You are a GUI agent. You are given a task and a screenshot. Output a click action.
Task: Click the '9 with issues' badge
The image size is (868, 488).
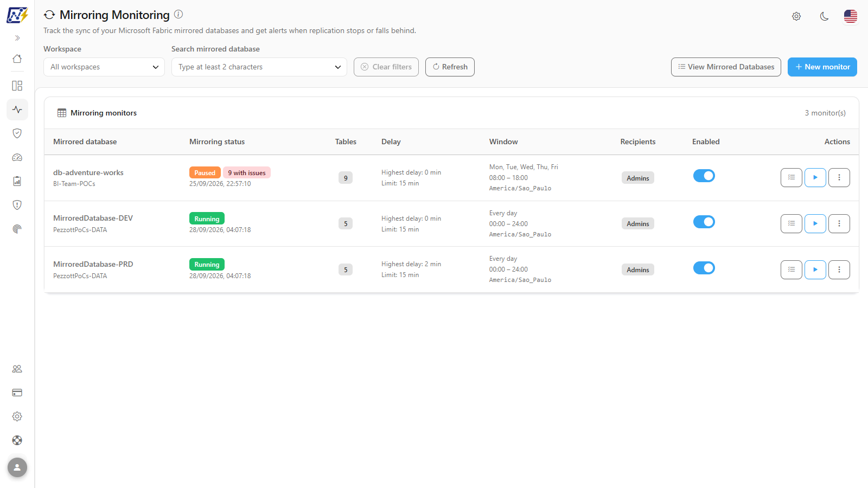pos(247,173)
